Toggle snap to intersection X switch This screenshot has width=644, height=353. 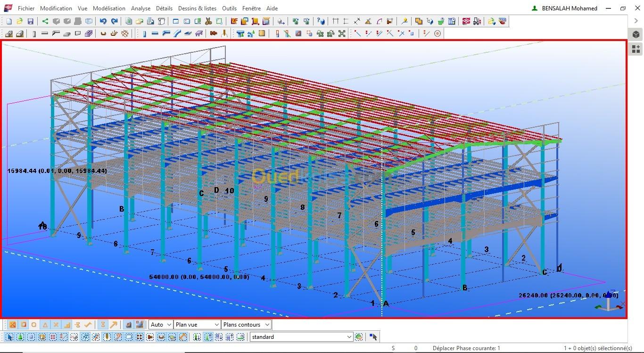point(56,325)
